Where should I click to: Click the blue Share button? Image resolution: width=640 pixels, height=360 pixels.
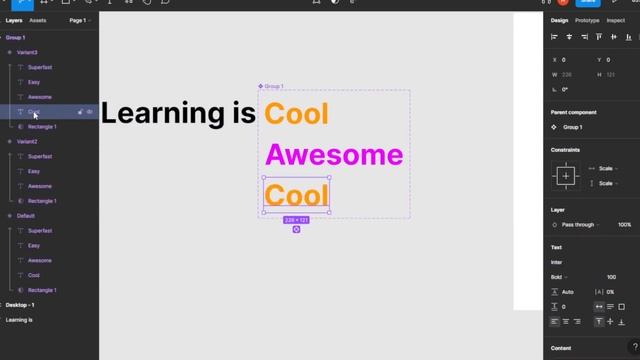[588, 3]
